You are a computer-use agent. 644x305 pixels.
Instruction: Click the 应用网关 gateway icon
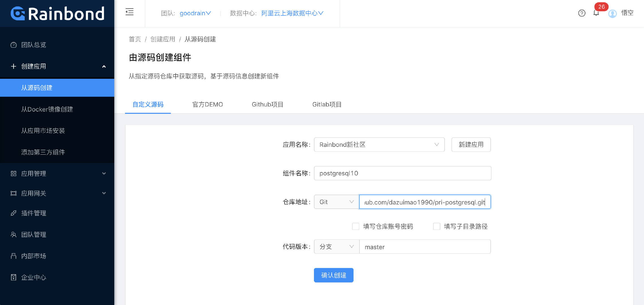(x=14, y=193)
